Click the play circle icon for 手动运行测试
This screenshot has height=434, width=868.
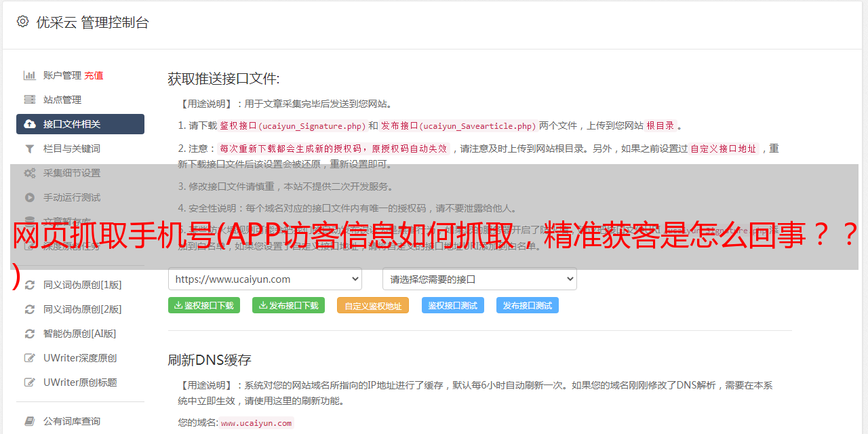tap(30, 197)
